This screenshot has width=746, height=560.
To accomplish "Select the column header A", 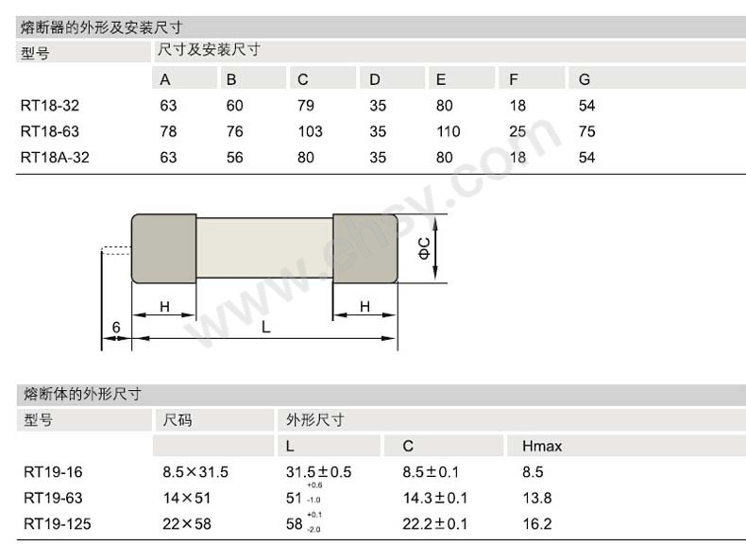I will click(165, 79).
